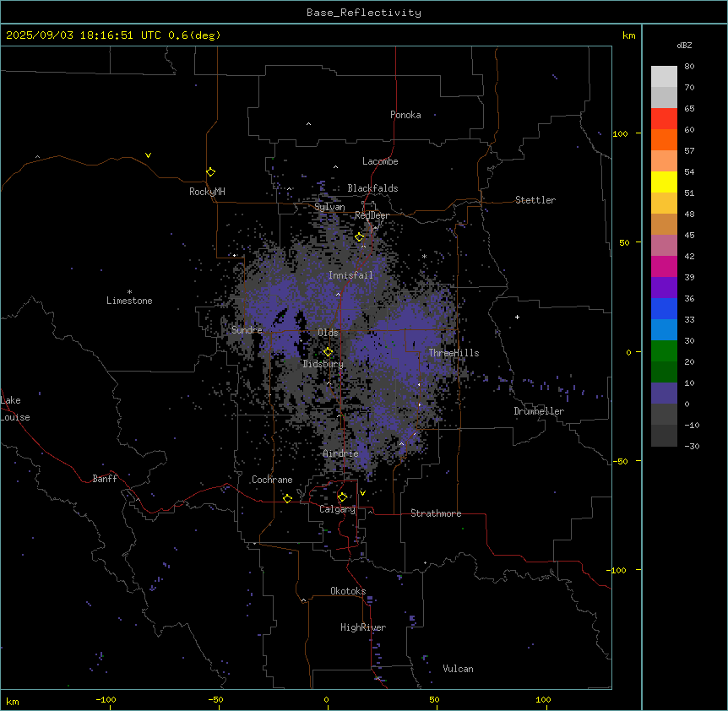728x711 pixels.
Task: Click the Didsbury city label
Action: click(323, 364)
